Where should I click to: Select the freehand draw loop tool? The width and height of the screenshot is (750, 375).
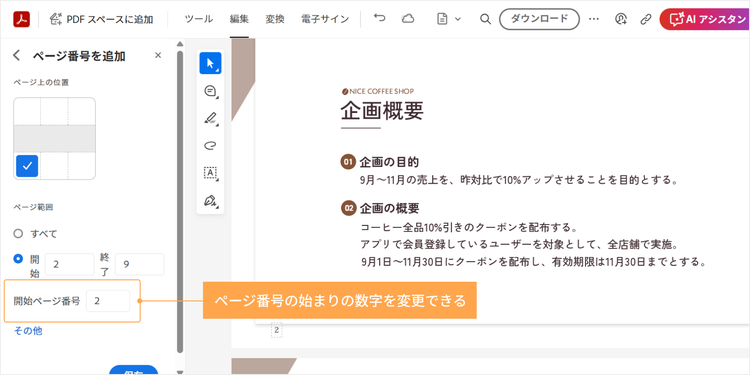210,145
